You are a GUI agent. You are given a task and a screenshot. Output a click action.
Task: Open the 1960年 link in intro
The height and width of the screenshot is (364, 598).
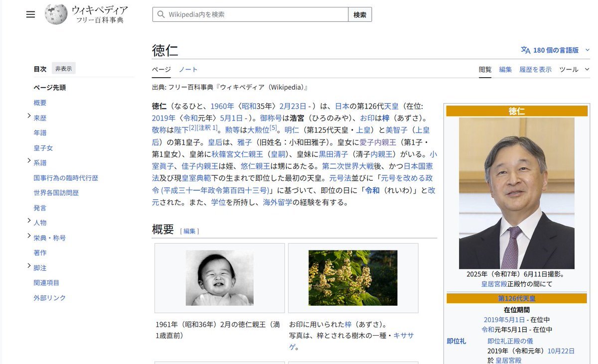point(222,106)
